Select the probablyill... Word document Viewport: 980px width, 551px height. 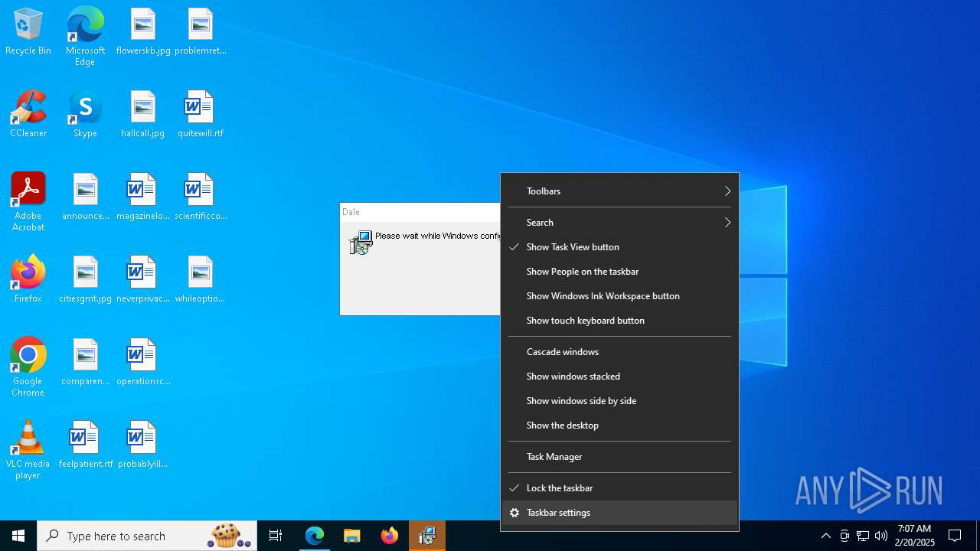pos(143,445)
